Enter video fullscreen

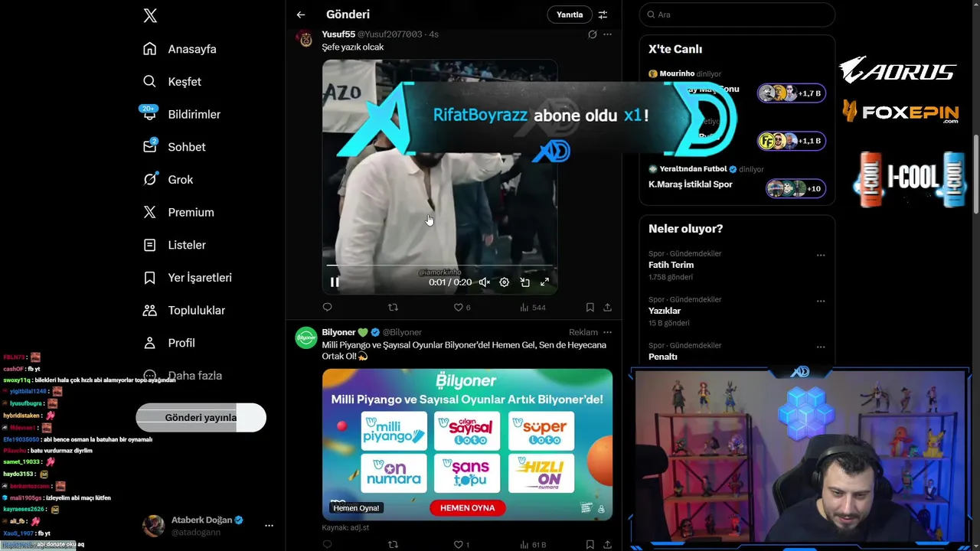(x=544, y=282)
